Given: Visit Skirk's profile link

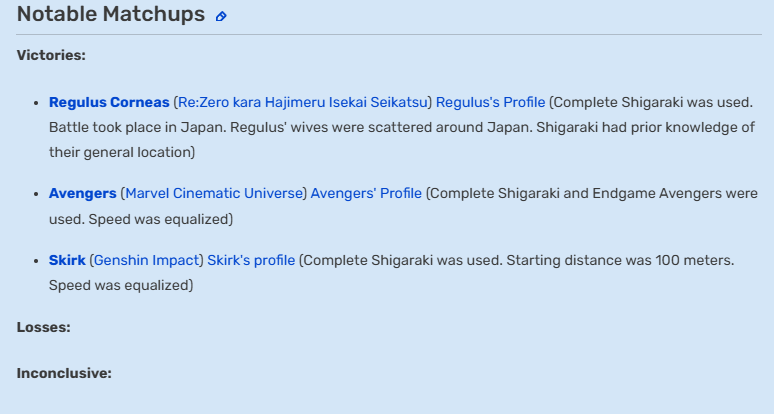Looking at the screenshot, I should pos(251,260).
